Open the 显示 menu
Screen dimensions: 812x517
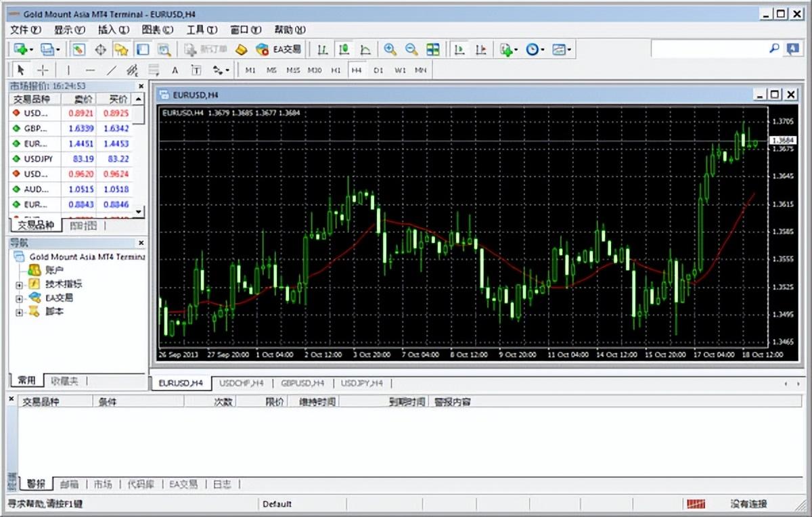[x=70, y=30]
